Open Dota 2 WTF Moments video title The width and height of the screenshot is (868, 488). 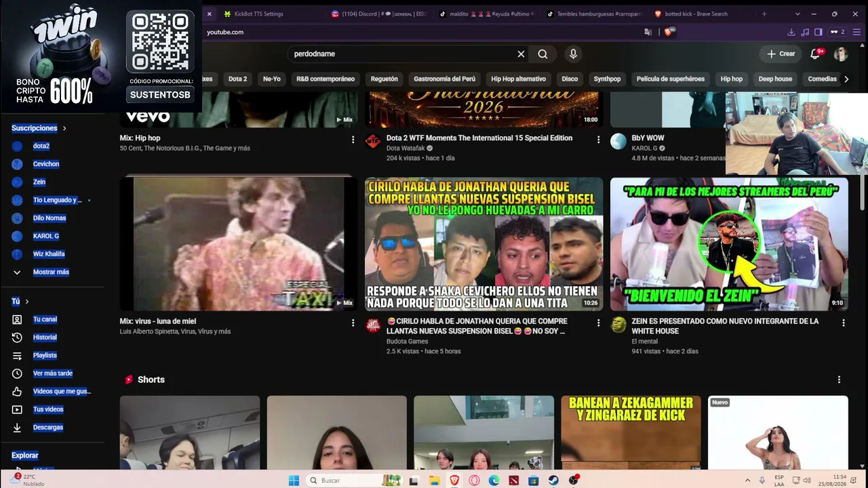pyautogui.click(x=479, y=138)
